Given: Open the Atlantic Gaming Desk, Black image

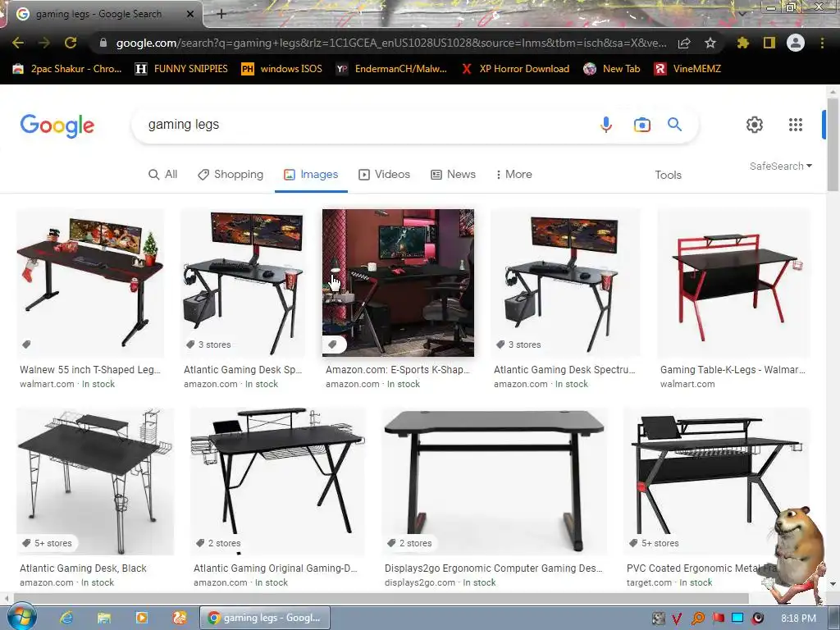Looking at the screenshot, I should tap(95, 482).
